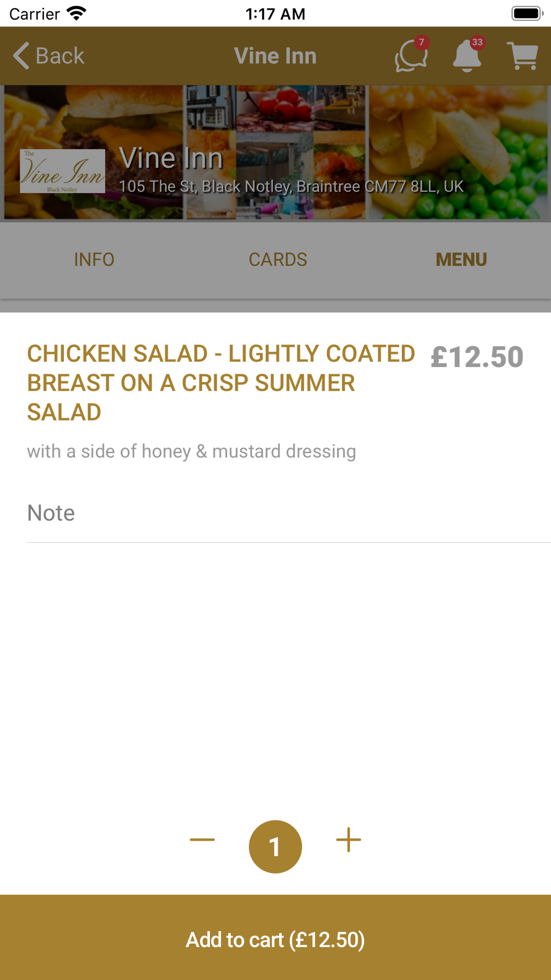
Task: Switch to the INFO tab
Action: pos(94,260)
